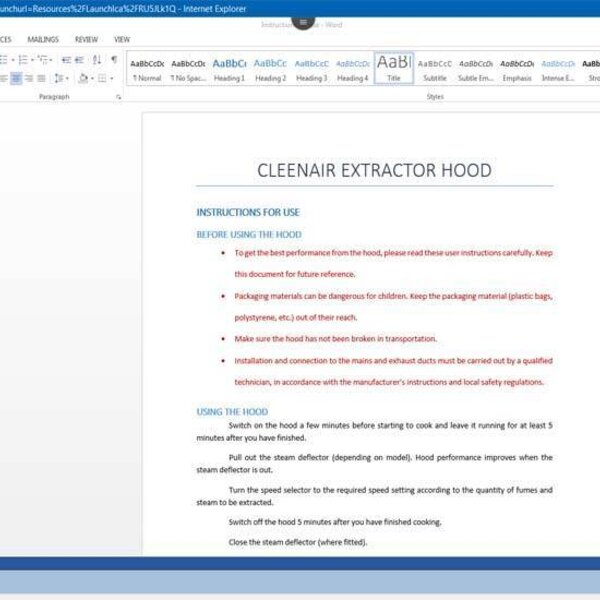Open line and paragraph spacing
This screenshot has width=600, height=600.
pyautogui.click(x=59, y=79)
